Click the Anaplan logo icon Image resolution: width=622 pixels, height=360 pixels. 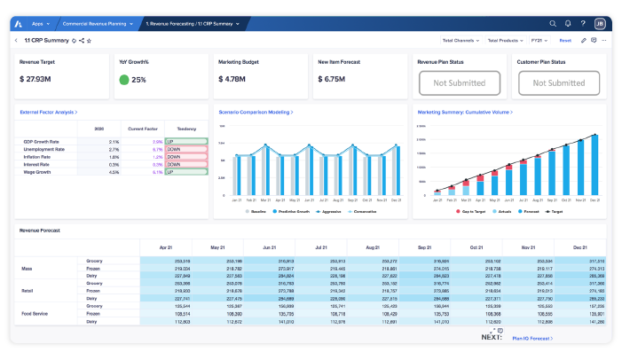point(18,24)
